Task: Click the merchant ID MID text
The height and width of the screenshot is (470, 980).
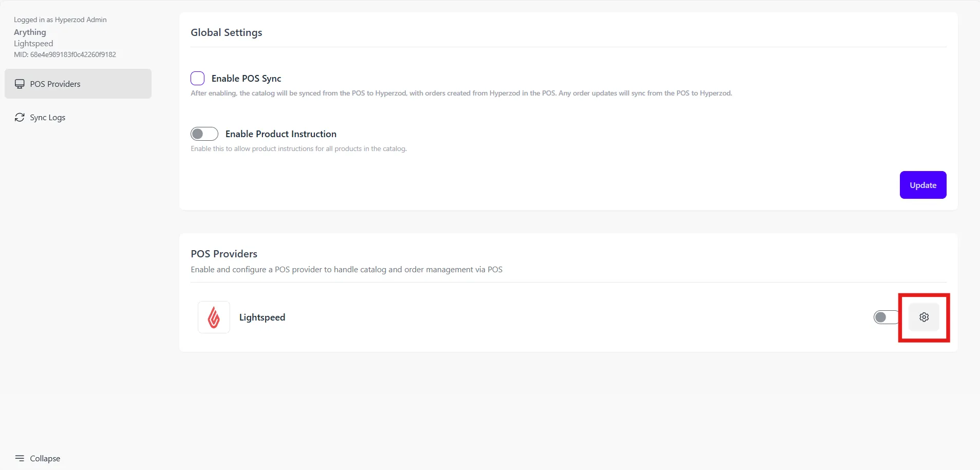Action: click(65, 54)
